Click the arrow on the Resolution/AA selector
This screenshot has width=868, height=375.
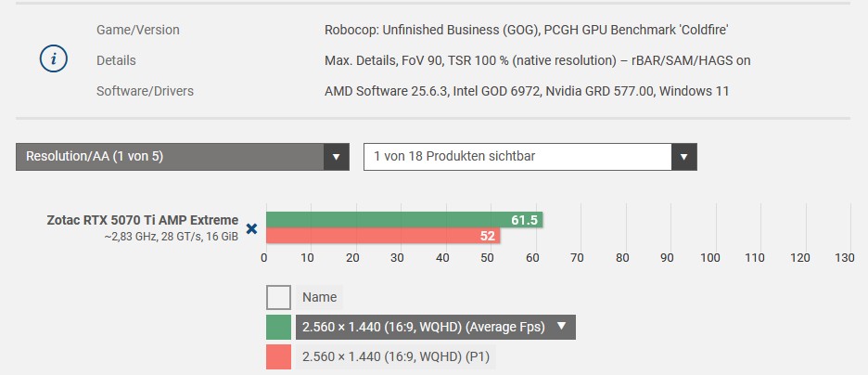click(336, 157)
